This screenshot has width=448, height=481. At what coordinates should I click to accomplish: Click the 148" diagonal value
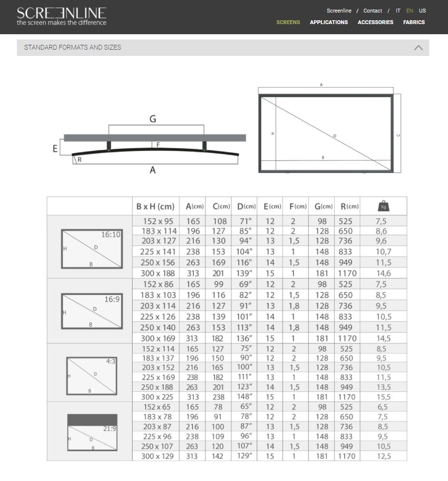(244, 397)
